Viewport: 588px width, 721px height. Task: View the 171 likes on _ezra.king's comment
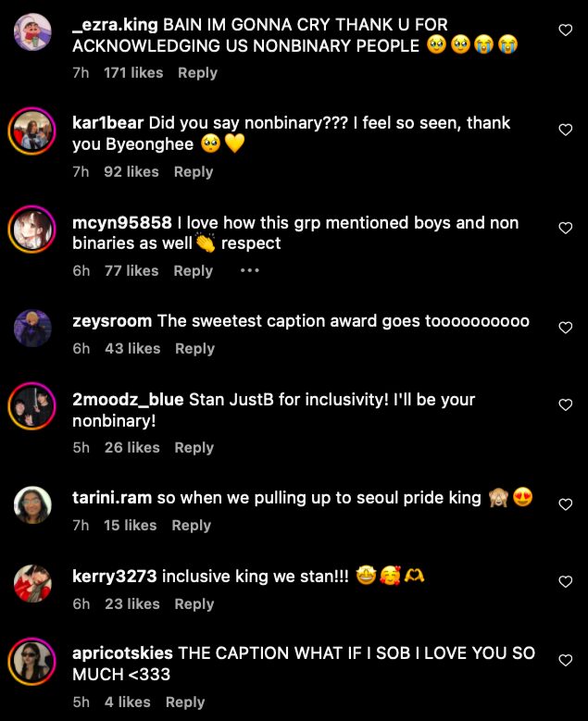pyautogui.click(x=133, y=73)
